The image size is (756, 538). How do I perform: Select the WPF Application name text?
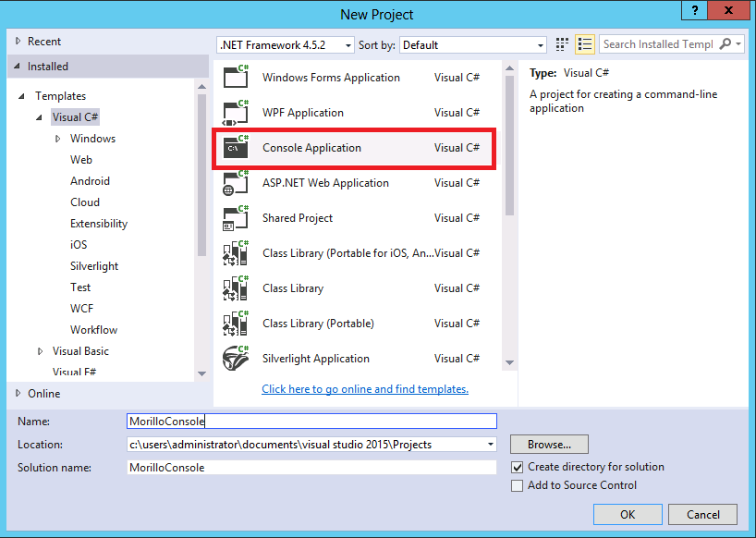(303, 113)
